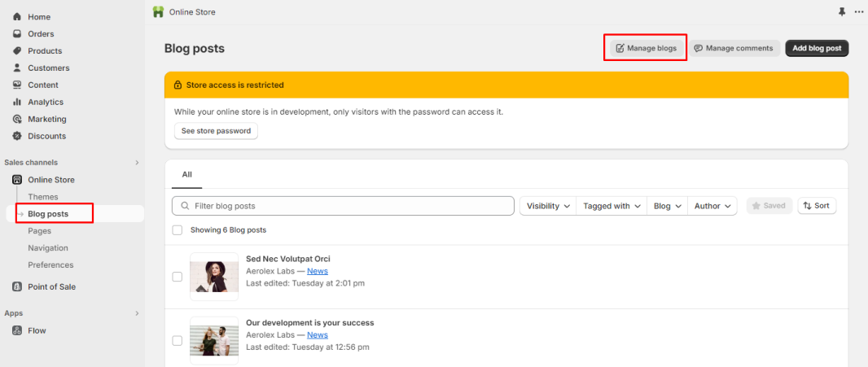Open the Analytics bar chart icon

16,102
